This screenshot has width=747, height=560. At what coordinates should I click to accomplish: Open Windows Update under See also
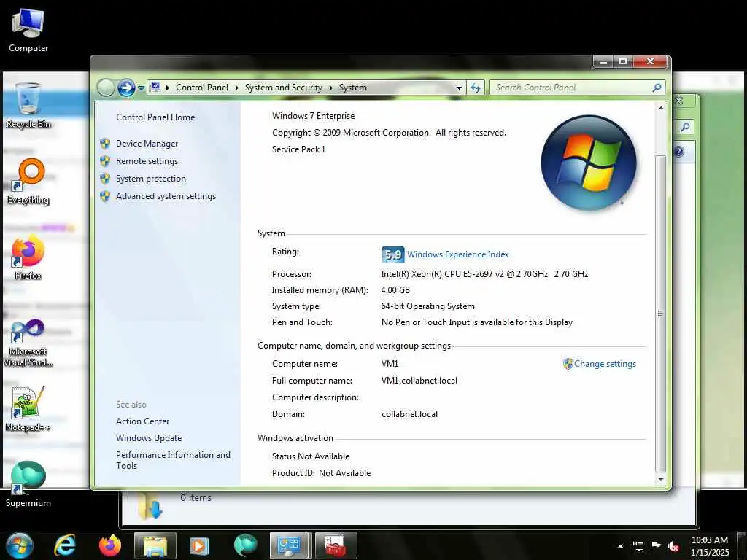[149, 438]
